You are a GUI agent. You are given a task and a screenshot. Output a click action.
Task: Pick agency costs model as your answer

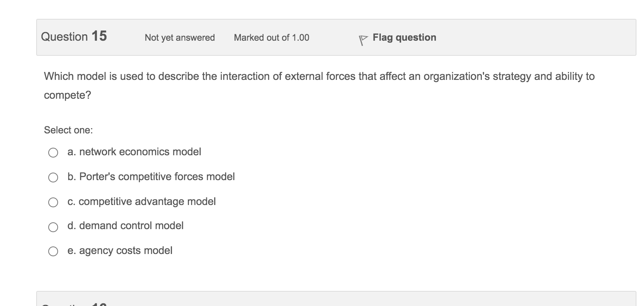tap(53, 251)
